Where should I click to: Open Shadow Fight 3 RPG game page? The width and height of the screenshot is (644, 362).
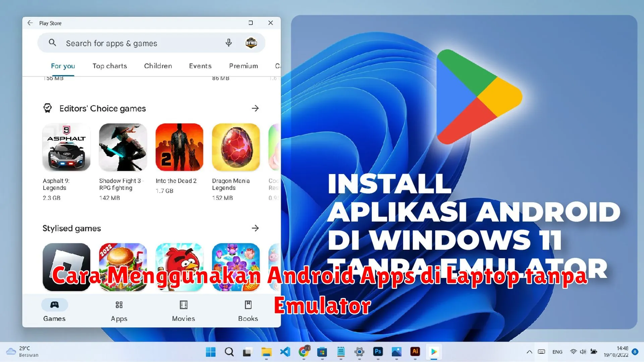point(123,147)
